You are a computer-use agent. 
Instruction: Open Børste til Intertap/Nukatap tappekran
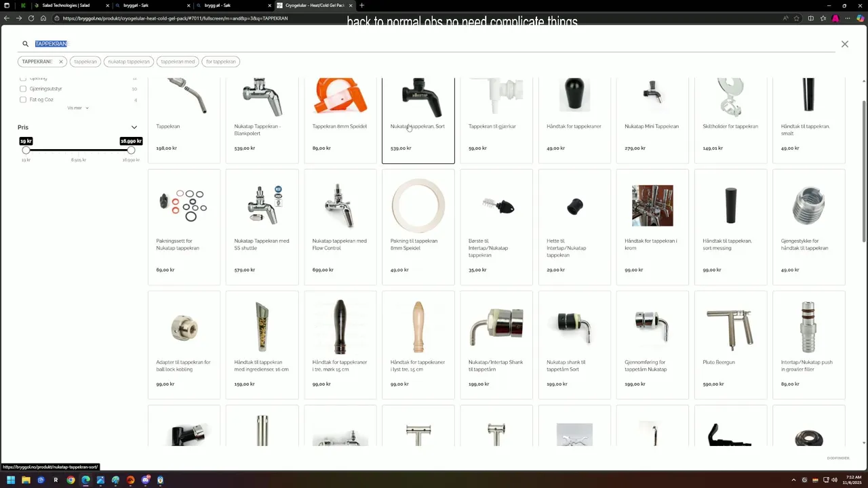(x=496, y=227)
